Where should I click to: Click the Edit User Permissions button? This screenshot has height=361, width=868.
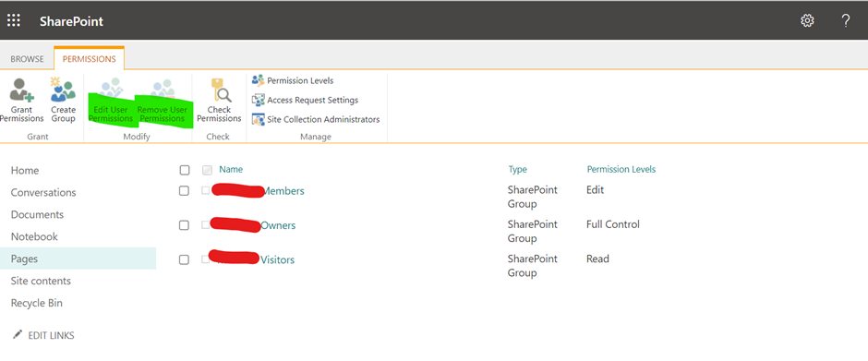coord(111,102)
